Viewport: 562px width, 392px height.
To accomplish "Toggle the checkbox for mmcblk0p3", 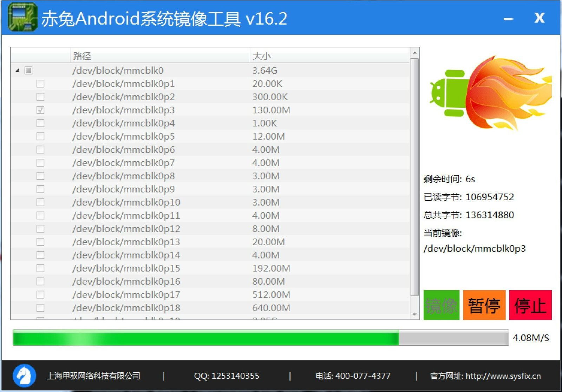I will click(40, 110).
